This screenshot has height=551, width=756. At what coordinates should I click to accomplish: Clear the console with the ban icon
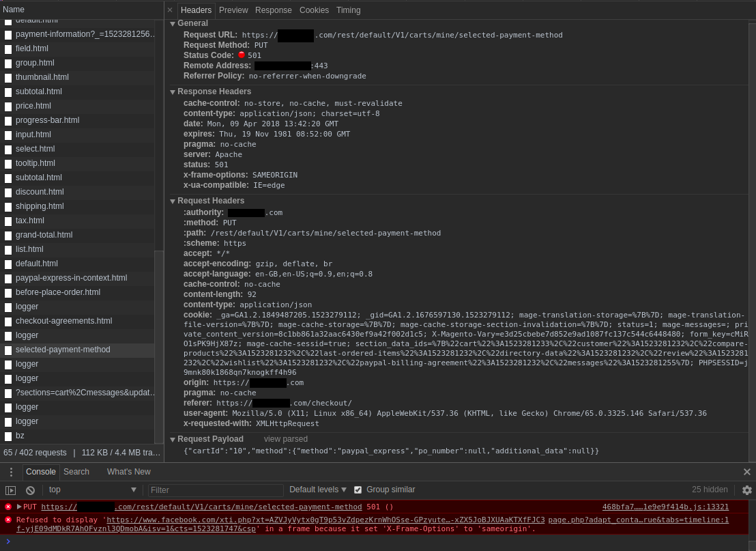coord(30,490)
